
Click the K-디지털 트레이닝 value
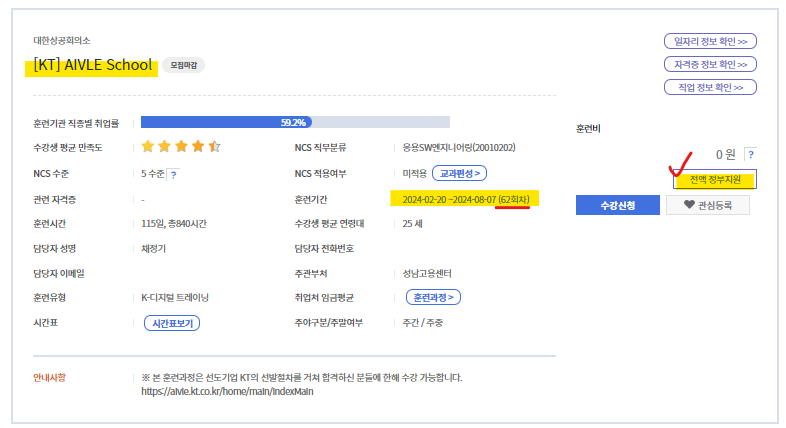pos(174,298)
